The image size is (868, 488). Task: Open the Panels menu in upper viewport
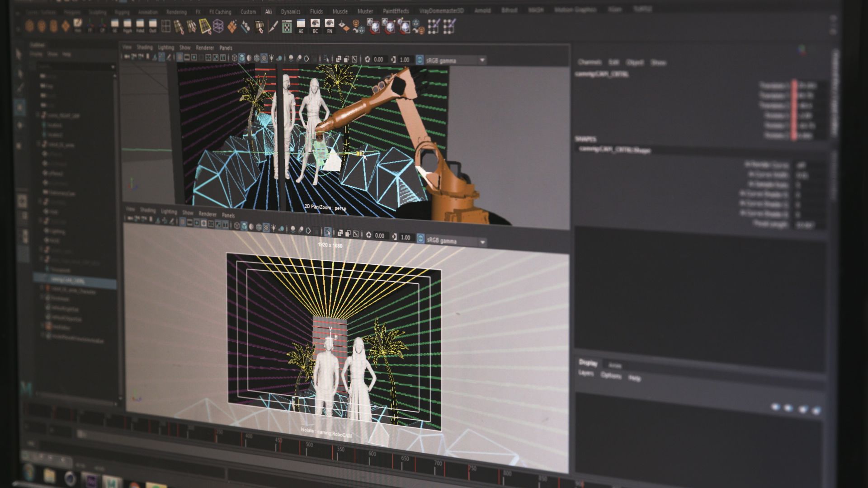(x=226, y=48)
